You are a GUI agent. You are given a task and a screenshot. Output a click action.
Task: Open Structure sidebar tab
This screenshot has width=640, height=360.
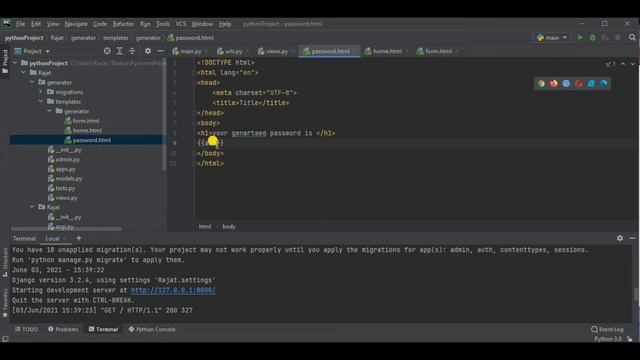pyautogui.click(x=5, y=263)
